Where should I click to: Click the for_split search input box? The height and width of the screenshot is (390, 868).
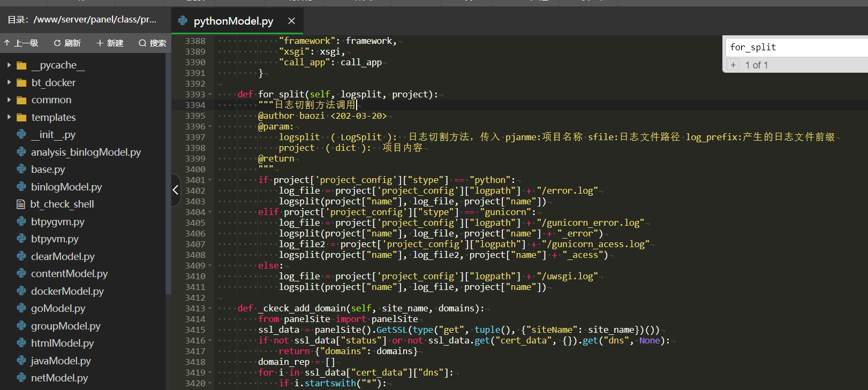coord(797,47)
